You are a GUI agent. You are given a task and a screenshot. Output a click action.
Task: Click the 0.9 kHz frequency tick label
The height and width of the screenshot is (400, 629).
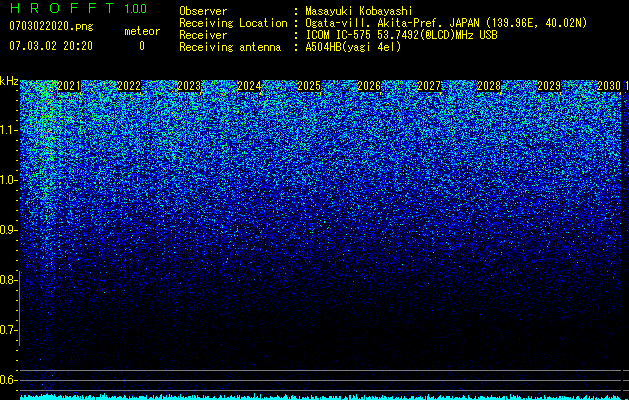click(x=8, y=230)
